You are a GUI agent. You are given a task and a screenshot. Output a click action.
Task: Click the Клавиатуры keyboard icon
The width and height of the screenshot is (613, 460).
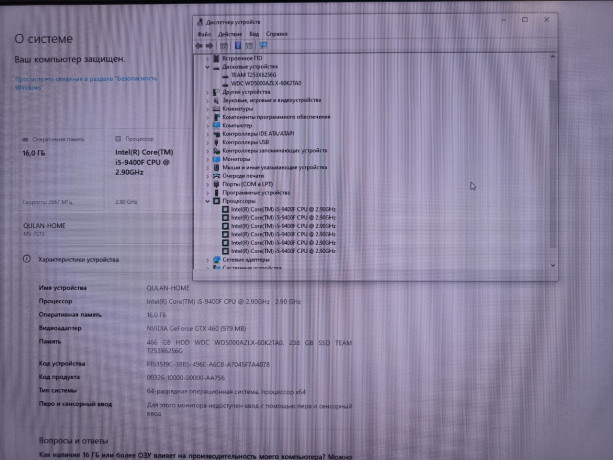[x=216, y=109]
